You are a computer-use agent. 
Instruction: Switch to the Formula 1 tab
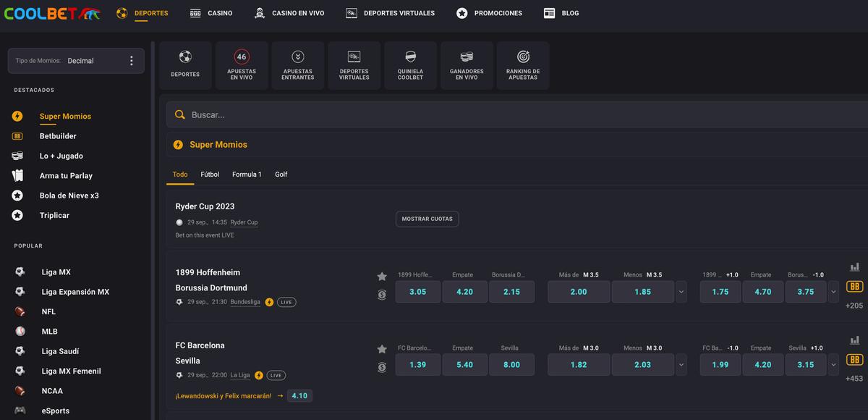247,175
